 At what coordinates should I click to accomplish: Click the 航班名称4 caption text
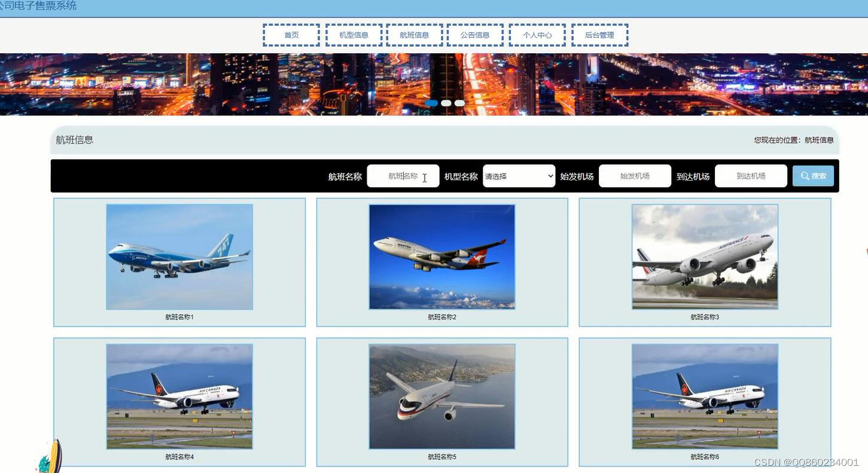[179, 457]
